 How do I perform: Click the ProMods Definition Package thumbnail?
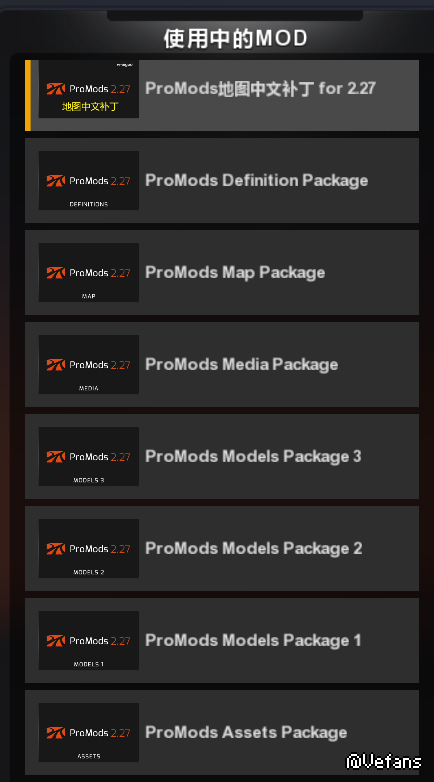coord(89,181)
